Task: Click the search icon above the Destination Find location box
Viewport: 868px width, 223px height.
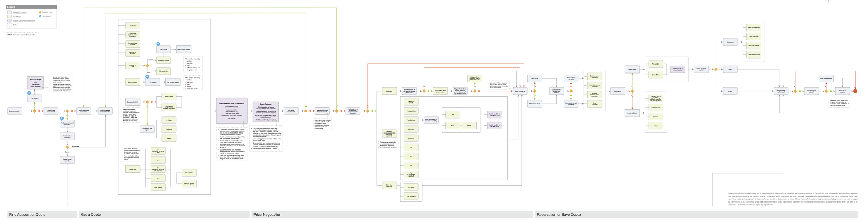Action: coord(158,44)
